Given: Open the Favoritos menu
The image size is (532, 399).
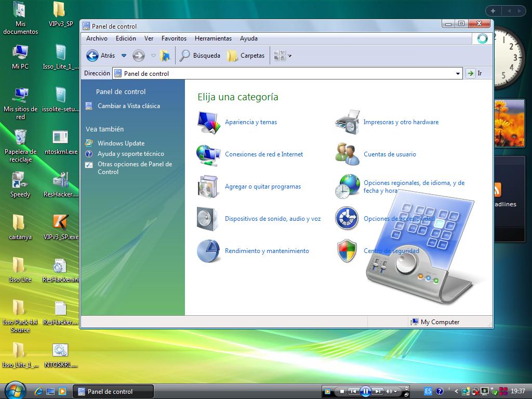Looking at the screenshot, I should click(174, 38).
